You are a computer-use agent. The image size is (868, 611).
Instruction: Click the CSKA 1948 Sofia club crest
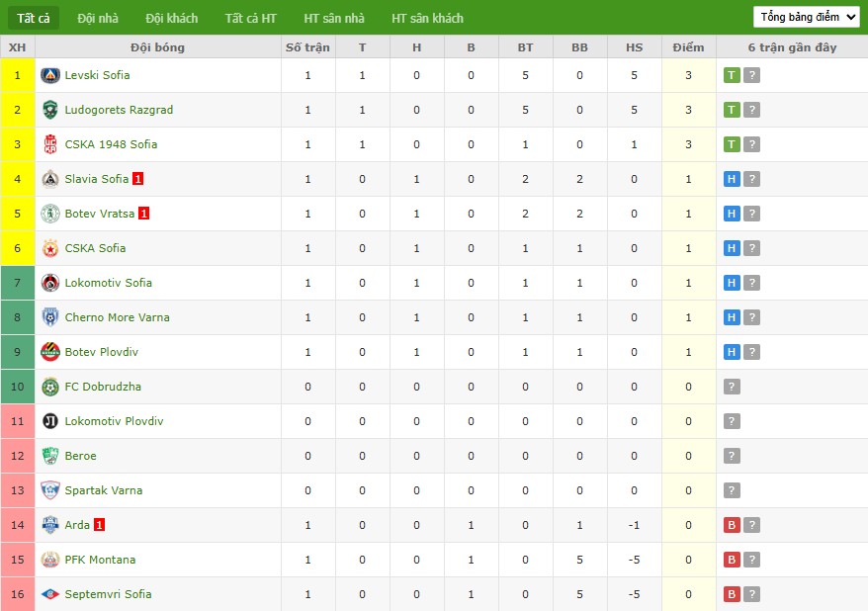pyautogui.click(x=50, y=144)
